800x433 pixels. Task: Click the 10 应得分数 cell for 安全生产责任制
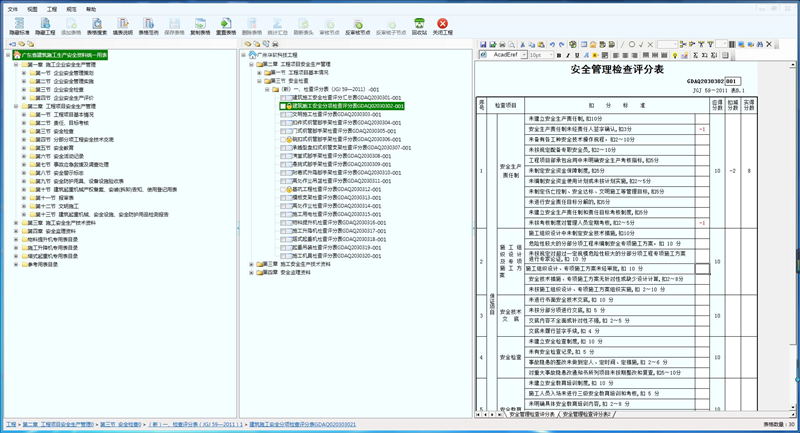717,171
